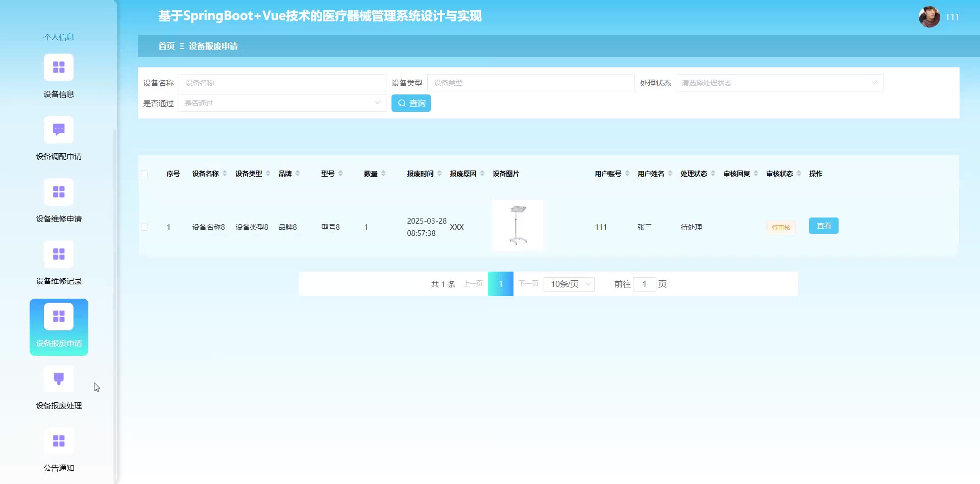
Task: Sort by 报废时间 column arrows
Action: [x=439, y=174]
